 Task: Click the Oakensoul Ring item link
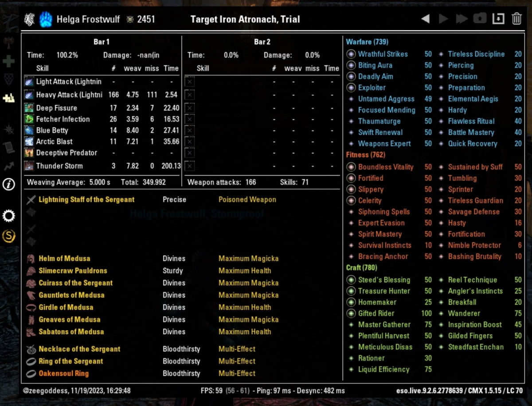pyautogui.click(x=63, y=374)
